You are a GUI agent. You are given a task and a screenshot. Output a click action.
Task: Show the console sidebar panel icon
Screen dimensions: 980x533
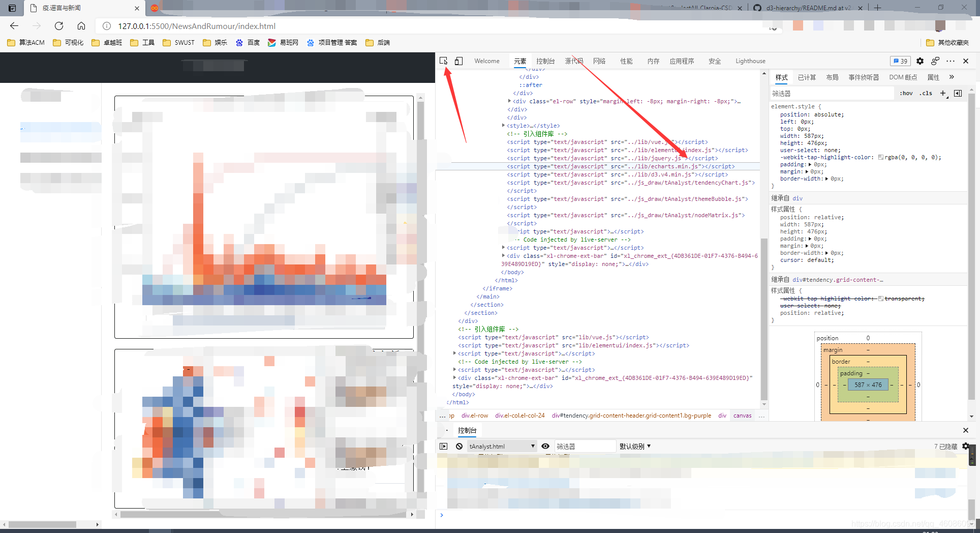(x=443, y=446)
